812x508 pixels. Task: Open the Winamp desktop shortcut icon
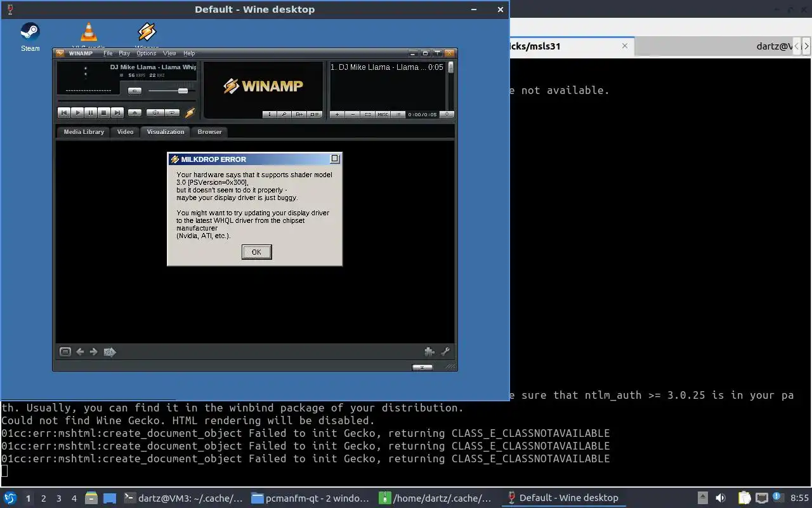[147, 35]
